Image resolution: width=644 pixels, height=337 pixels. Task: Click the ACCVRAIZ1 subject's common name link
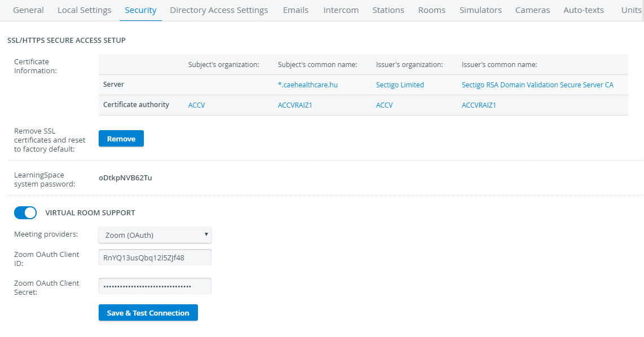(x=295, y=105)
